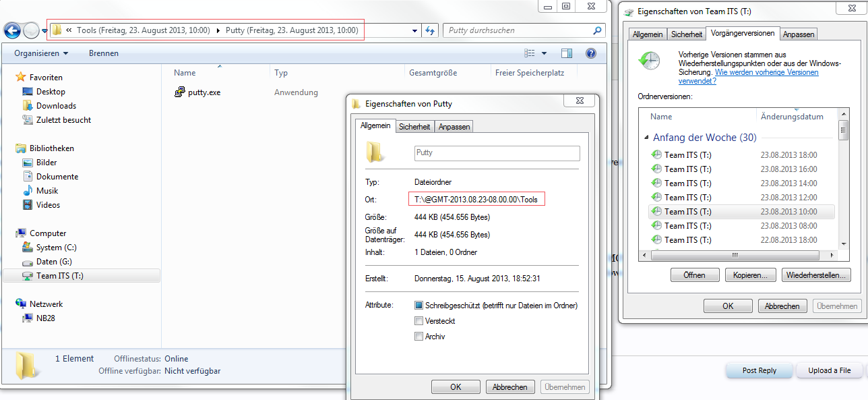Click the Favoriten star icon
This screenshot has width=868, height=400.
point(21,78)
